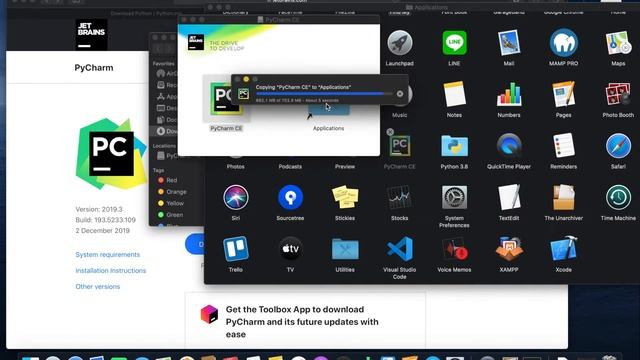Click the large PyCharm logo on webpage

[x=111, y=154]
